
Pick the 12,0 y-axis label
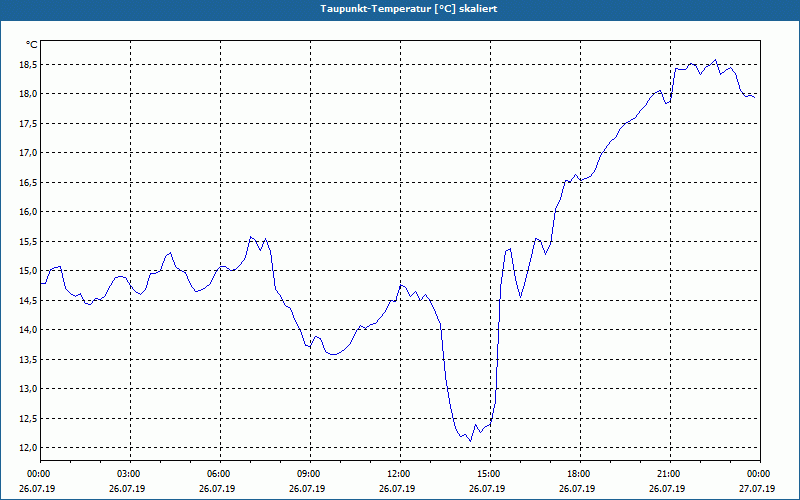point(29,448)
